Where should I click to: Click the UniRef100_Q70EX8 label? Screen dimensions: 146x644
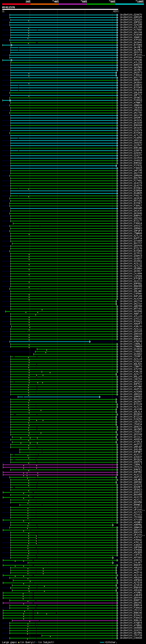pos(131,585)
